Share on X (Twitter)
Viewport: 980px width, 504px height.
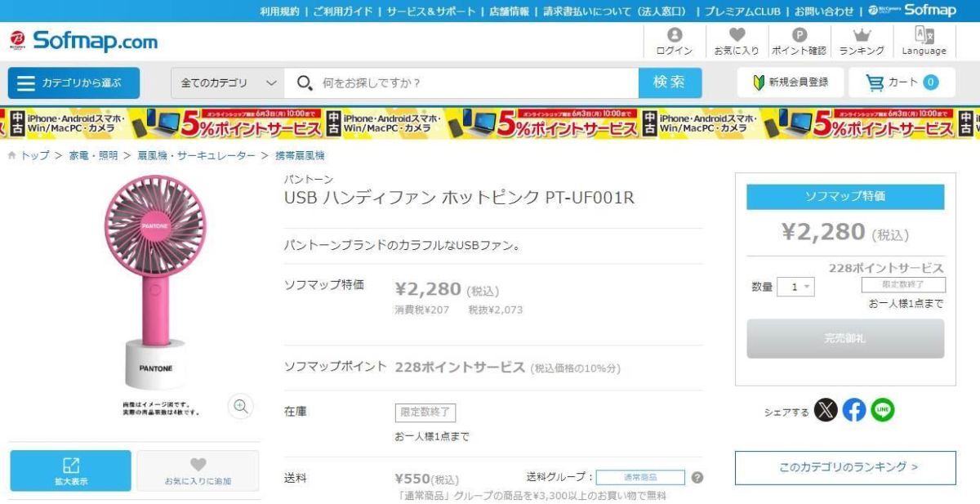click(827, 412)
